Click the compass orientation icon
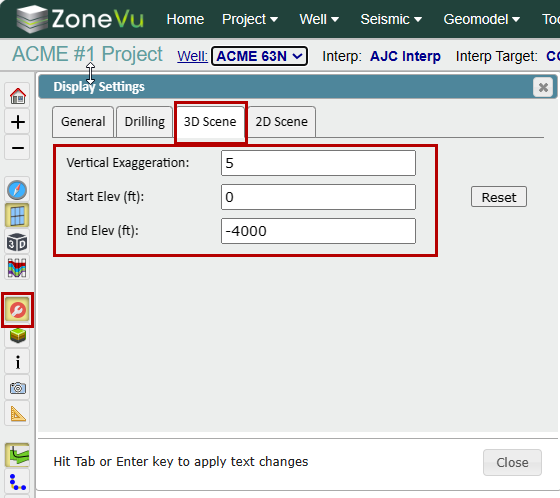 coord(17,190)
